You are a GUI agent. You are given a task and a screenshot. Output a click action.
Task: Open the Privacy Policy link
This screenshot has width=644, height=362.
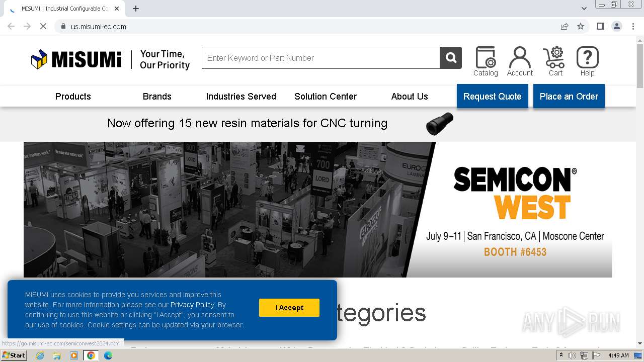click(x=192, y=305)
